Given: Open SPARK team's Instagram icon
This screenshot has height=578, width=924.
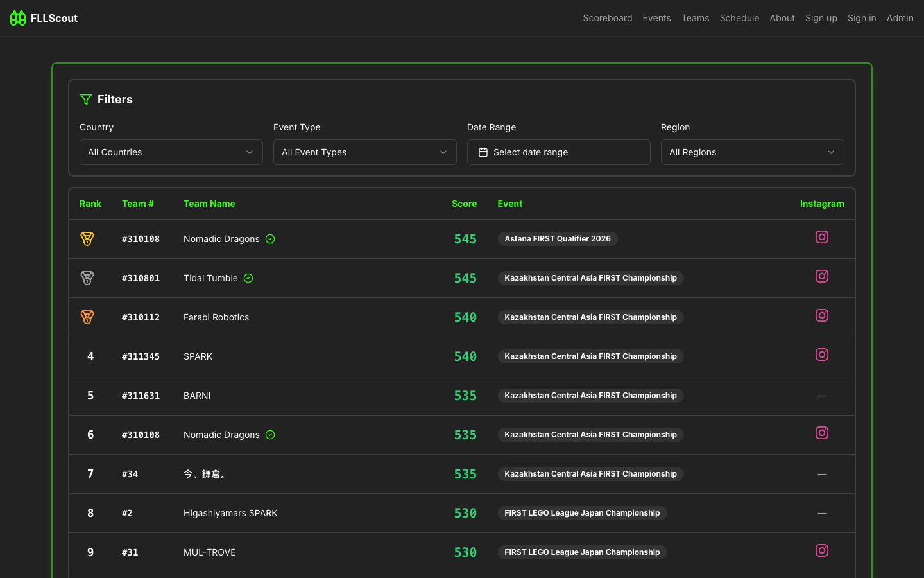Looking at the screenshot, I should click(821, 355).
